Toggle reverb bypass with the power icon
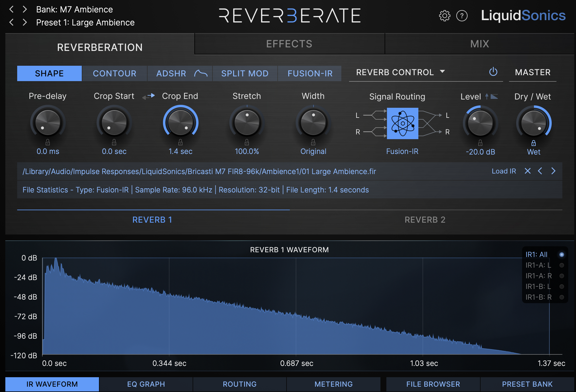This screenshot has width=576, height=392. [x=493, y=72]
